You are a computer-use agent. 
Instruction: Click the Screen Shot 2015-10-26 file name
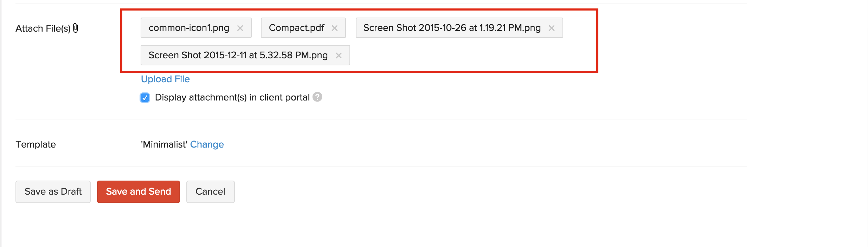click(452, 28)
